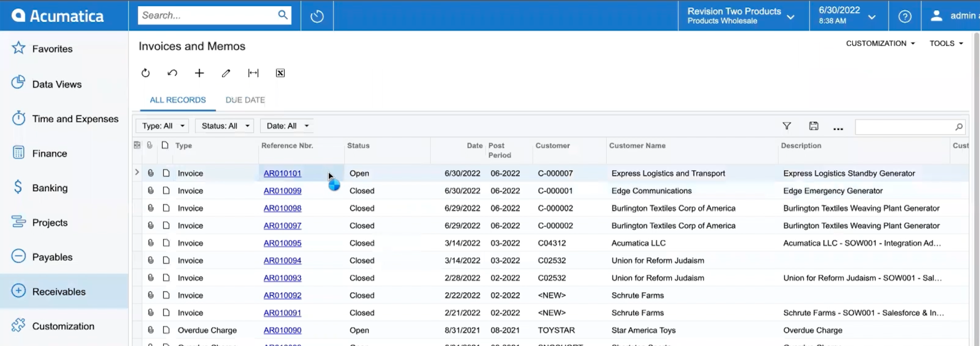Open invoice AR010099 link
980x346 pixels.
(x=282, y=191)
